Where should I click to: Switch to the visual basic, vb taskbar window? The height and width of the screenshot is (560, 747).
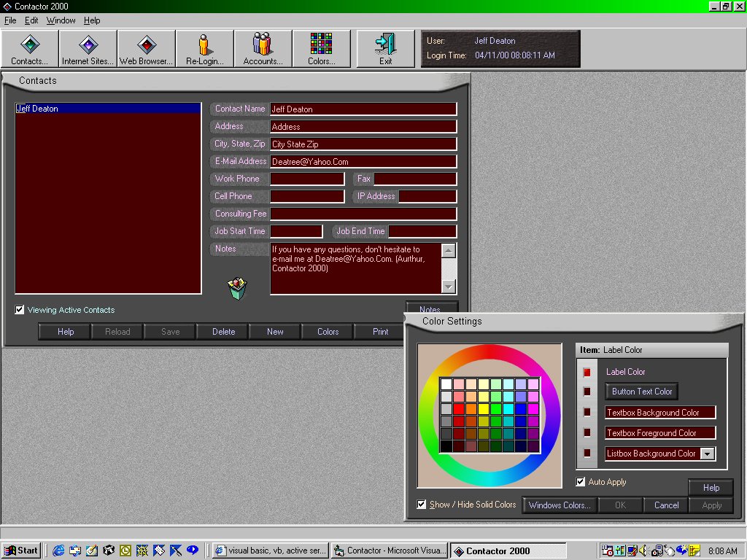(271, 551)
